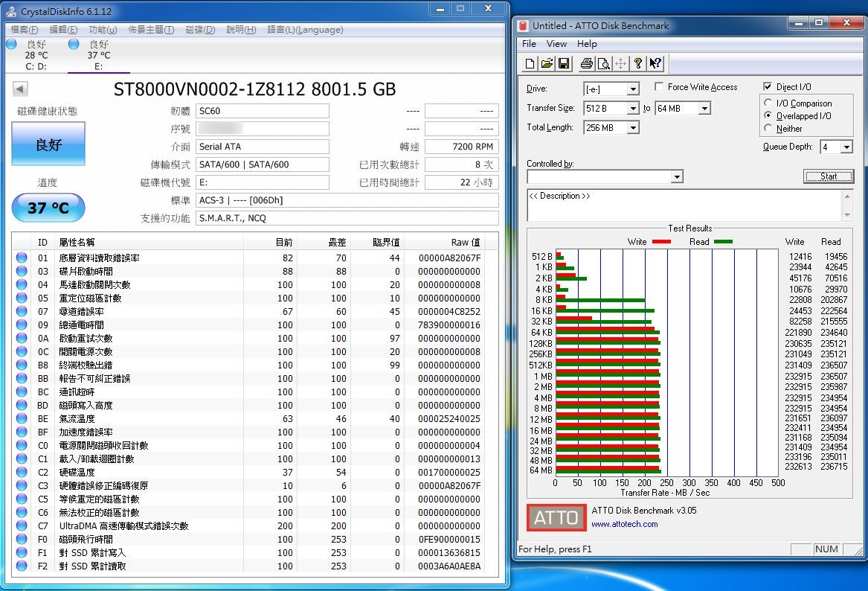Select I/O Comparison radio button
The image size is (868, 591).
(768, 103)
